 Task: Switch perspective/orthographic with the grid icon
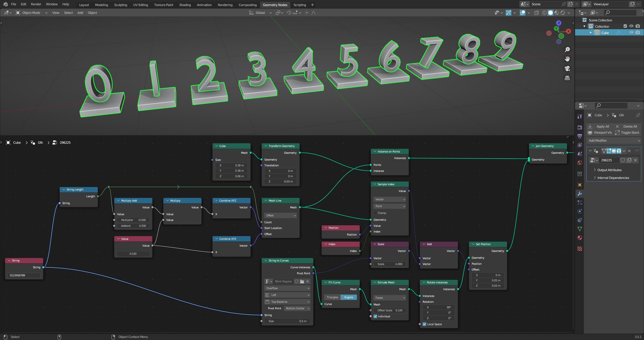coord(567,78)
